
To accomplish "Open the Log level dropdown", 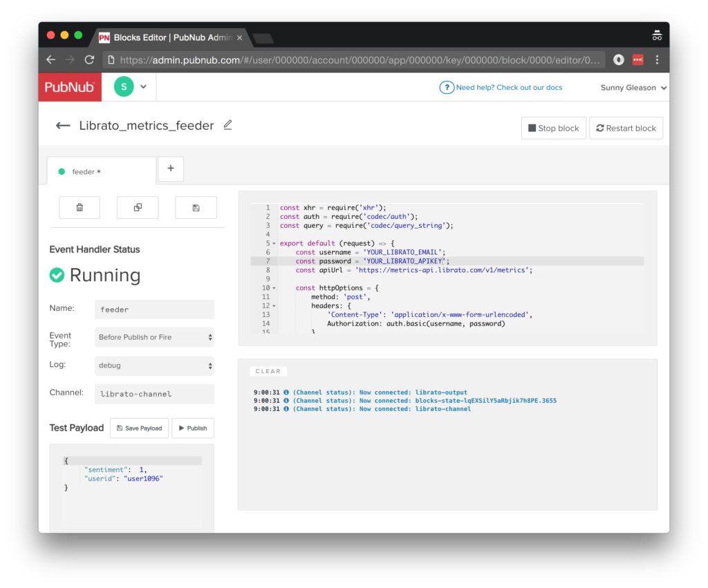I will [x=154, y=366].
